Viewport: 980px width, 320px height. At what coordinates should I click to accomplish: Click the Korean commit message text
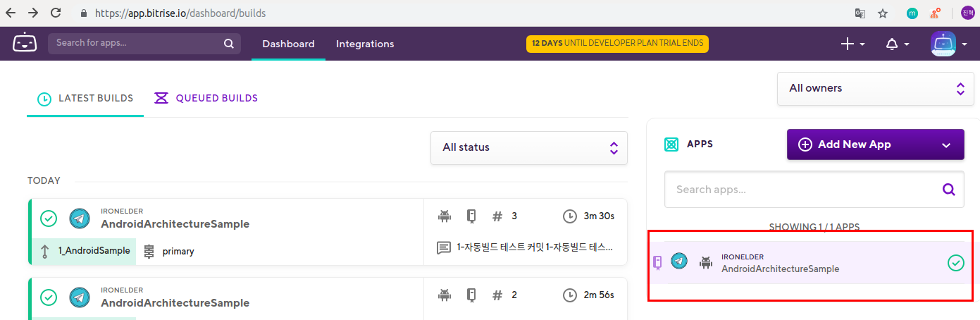[x=535, y=248]
